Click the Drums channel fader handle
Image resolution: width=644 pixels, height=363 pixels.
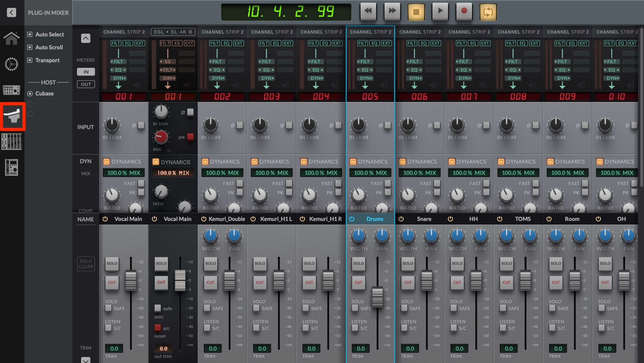click(x=377, y=297)
